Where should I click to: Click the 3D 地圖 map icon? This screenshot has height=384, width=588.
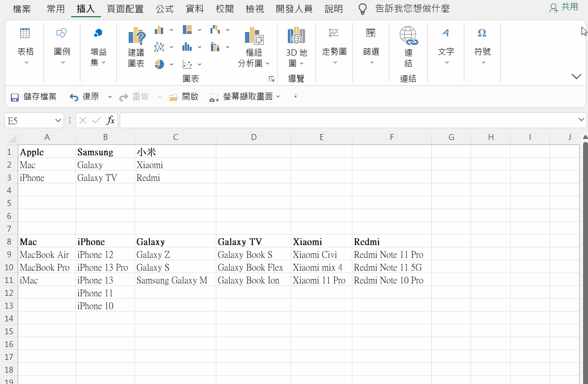[x=296, y=35]
